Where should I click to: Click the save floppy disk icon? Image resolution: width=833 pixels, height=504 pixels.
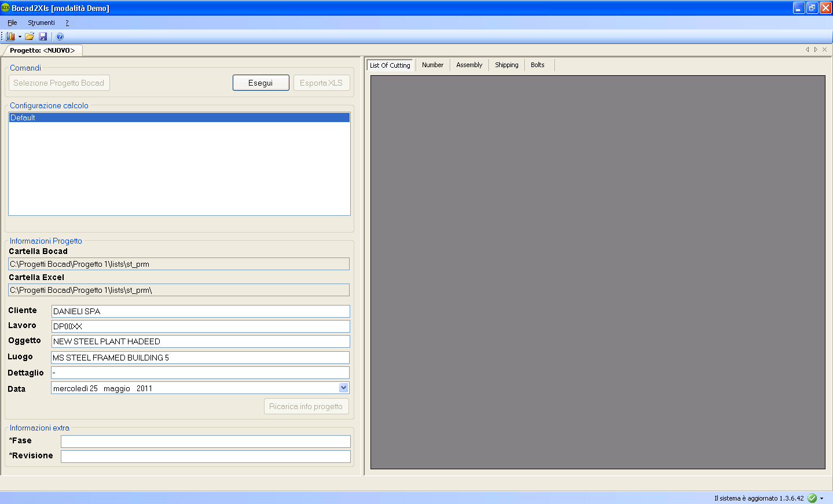tap(43, 36)
